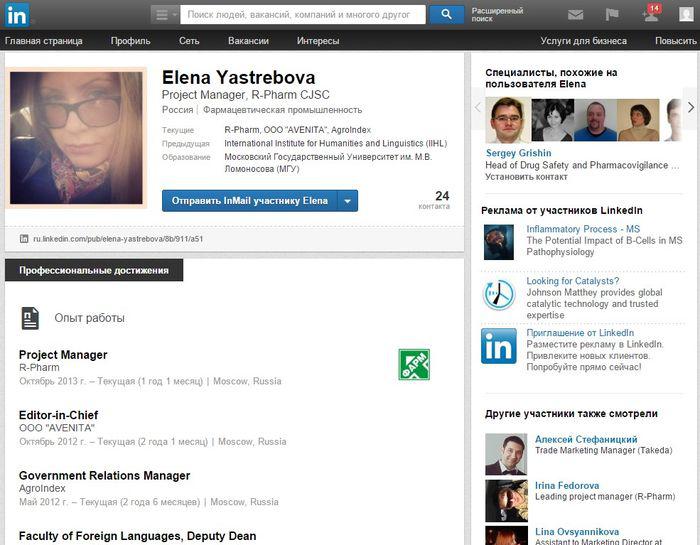Click Алексей Стефаницкий's photo
Viewport: 700px width, 545px height.
(x=506, y=454)
